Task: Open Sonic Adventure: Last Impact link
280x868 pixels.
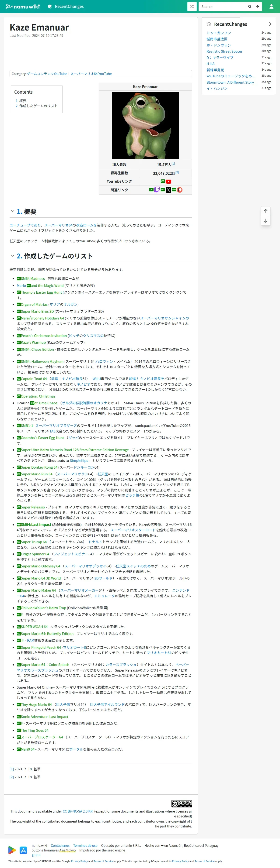Action: 42,717
